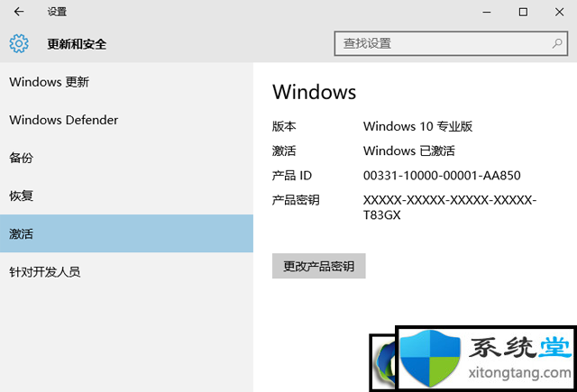This screenshot has width=577, height=392.
Task: Click the settings gear icon
Action: point(19,44)
